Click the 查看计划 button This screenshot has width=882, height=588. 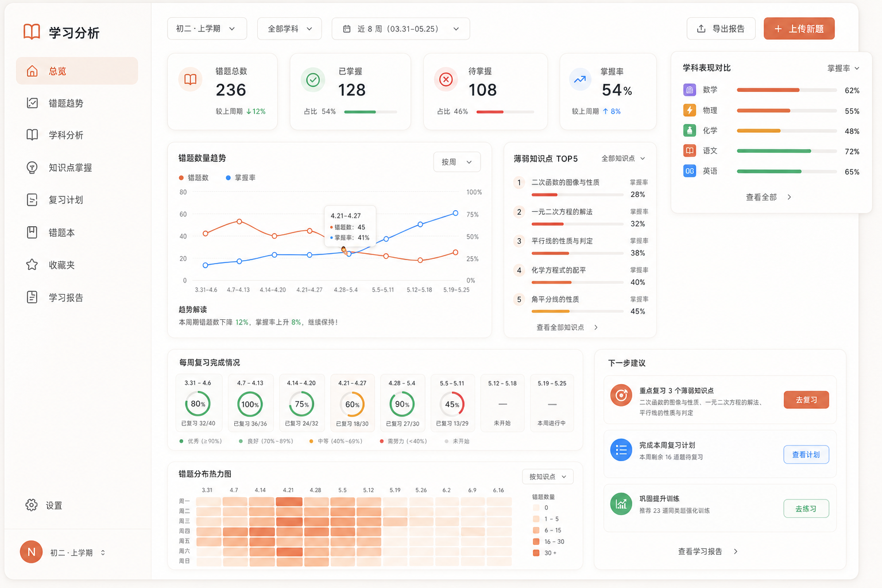pos(806,454)
